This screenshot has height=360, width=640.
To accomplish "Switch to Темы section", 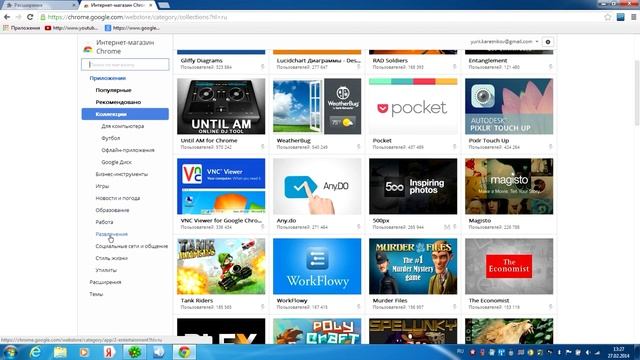I will point(96,294).
